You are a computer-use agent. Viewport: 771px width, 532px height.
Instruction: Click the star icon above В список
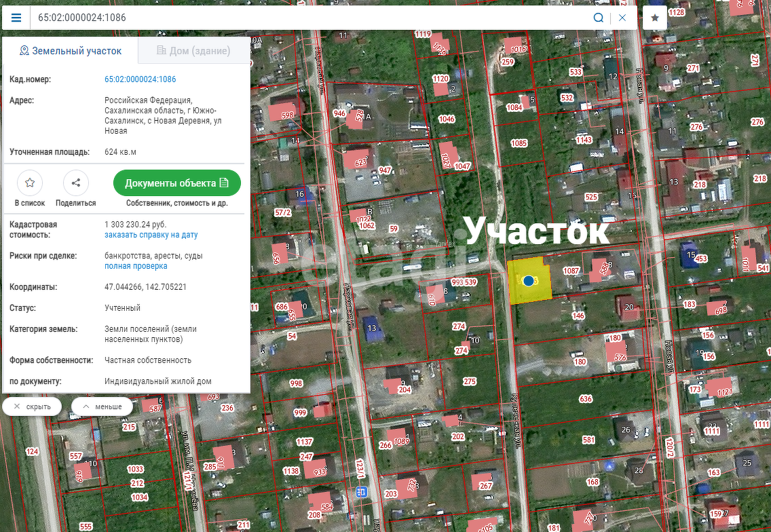coord(29,182)
